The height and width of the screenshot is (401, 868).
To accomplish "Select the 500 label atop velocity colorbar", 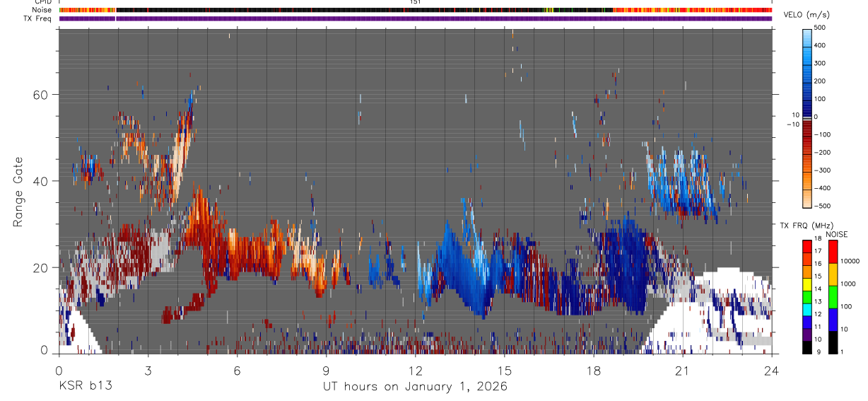I will click(821, 28).
